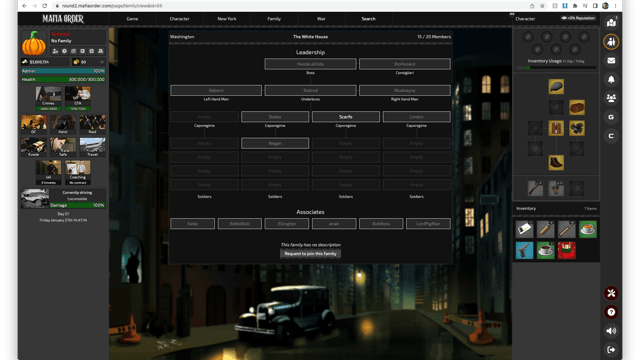Click the C circle sidebar icon

[x=611, y=136]
